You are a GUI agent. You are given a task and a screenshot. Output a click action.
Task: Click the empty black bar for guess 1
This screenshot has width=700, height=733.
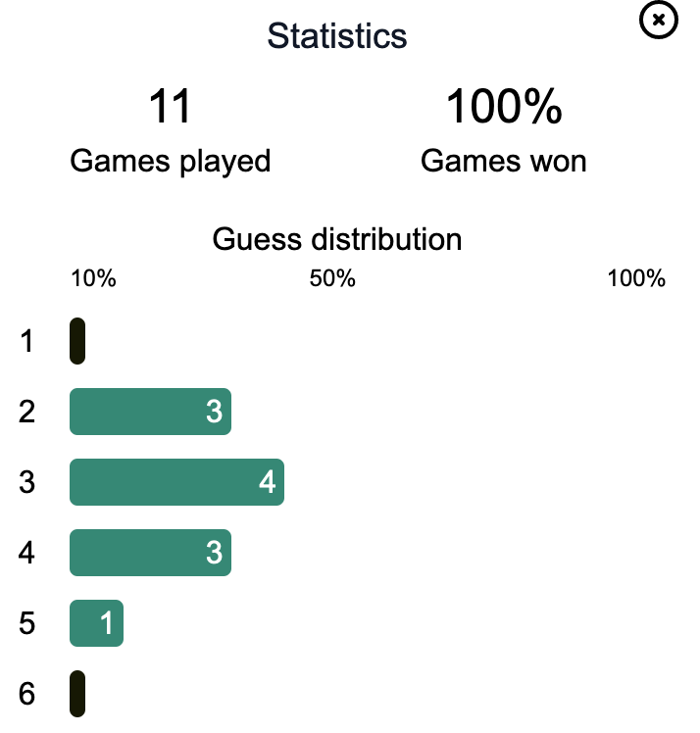click(x=77, y=341)
